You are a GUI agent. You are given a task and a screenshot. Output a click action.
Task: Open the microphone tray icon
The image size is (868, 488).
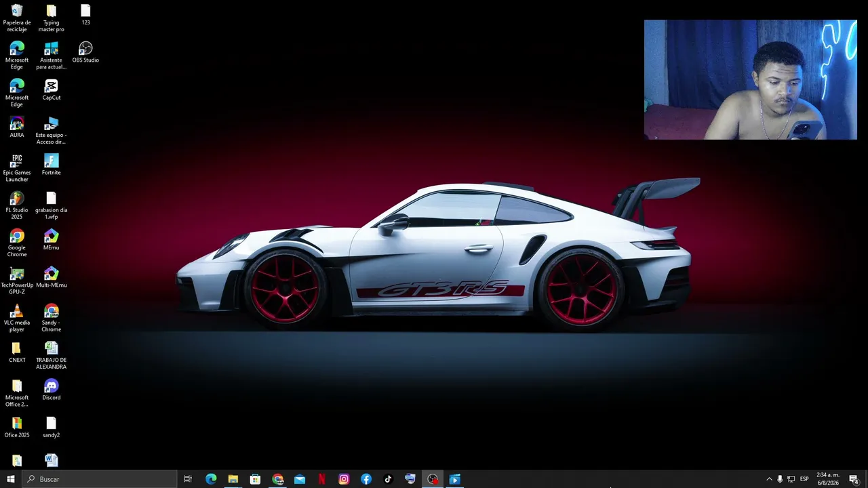pos(780,479)
